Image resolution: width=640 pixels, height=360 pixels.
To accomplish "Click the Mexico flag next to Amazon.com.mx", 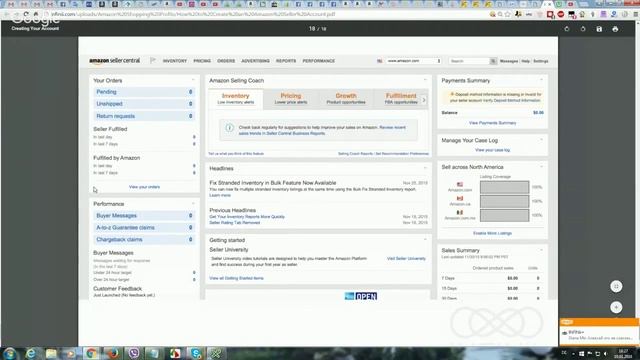I will coord(460,213).
